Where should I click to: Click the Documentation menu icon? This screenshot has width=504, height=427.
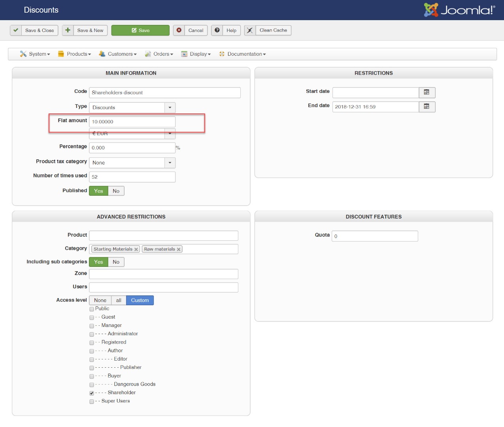pos(222,54)
